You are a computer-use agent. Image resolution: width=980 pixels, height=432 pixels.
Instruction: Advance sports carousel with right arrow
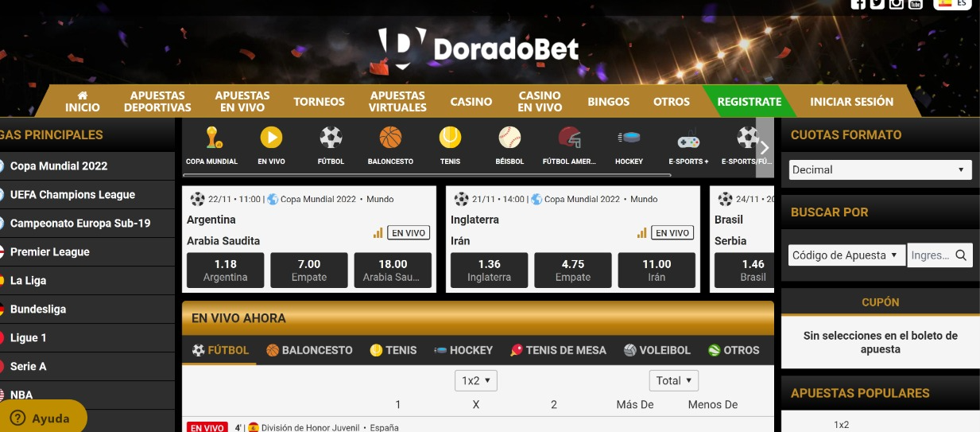point(764,147)
